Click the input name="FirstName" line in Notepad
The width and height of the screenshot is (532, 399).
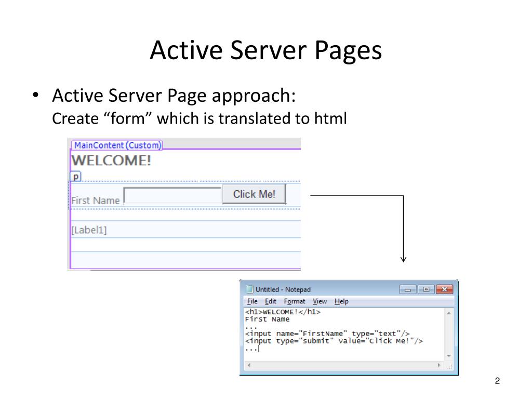point(327,334)
